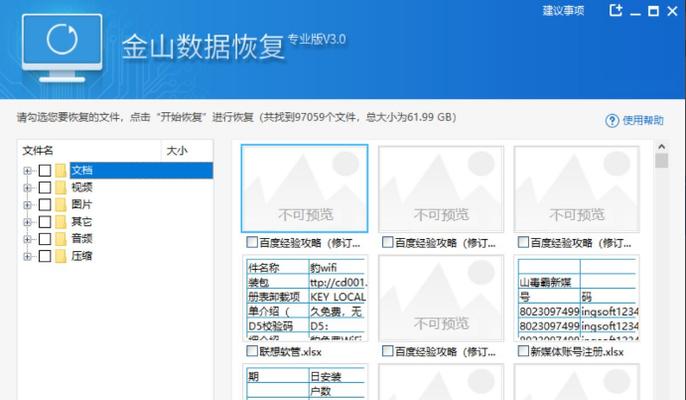Check the 文档 folder checkbox
686x400 pixels.
45,171
